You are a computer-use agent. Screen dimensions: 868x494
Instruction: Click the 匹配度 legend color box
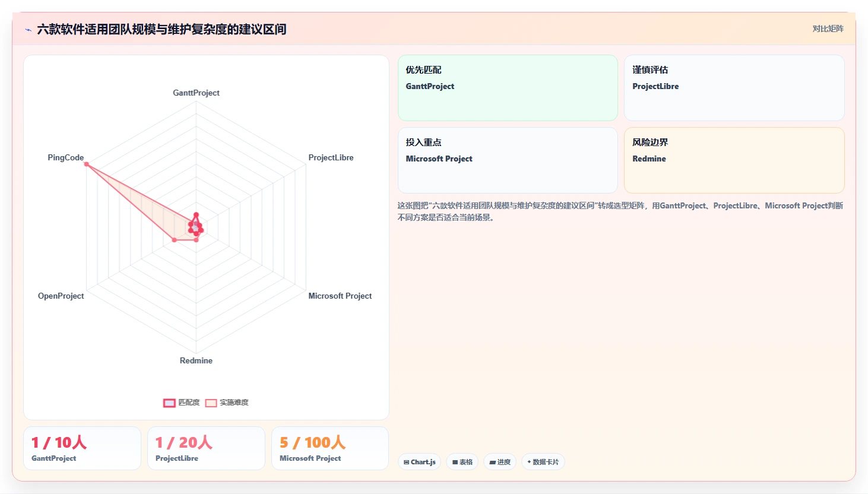point(169,403)
